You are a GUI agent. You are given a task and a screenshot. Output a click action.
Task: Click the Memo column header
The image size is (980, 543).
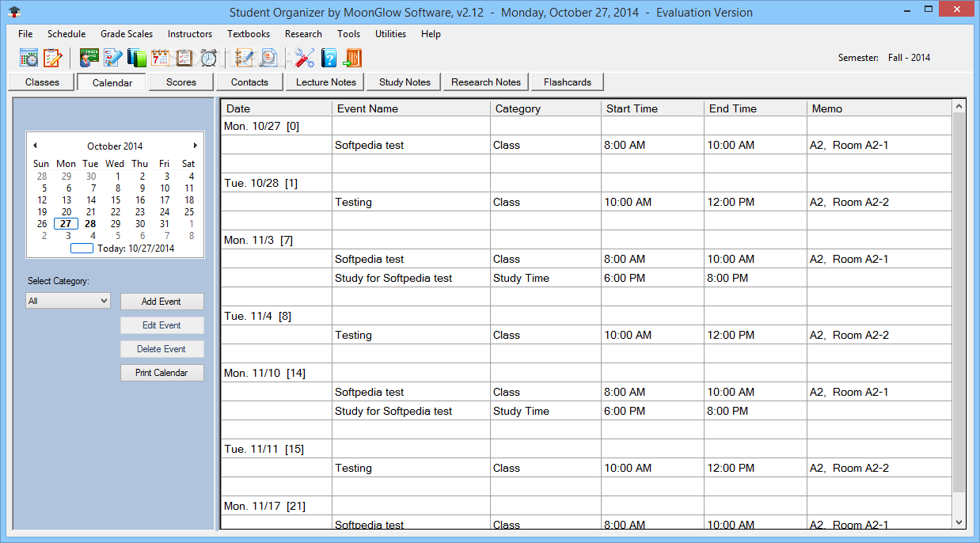pos(879,108)
